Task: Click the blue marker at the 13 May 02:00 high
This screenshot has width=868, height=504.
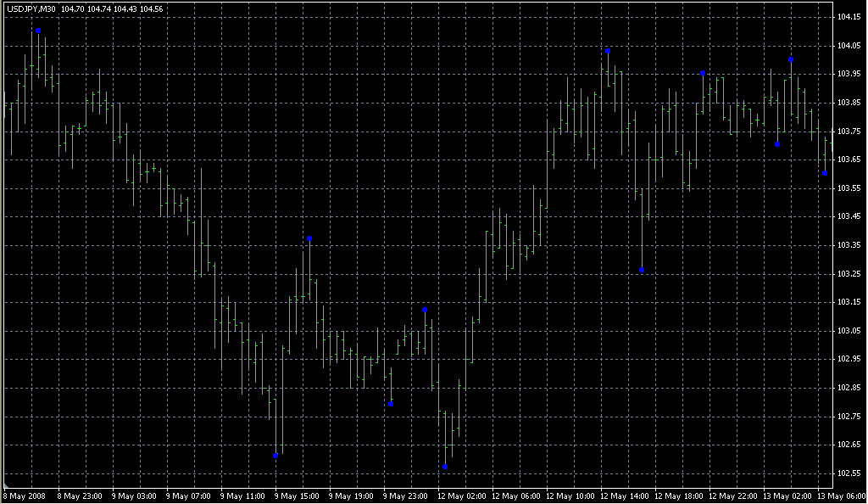Action: [x=791, y=59]
